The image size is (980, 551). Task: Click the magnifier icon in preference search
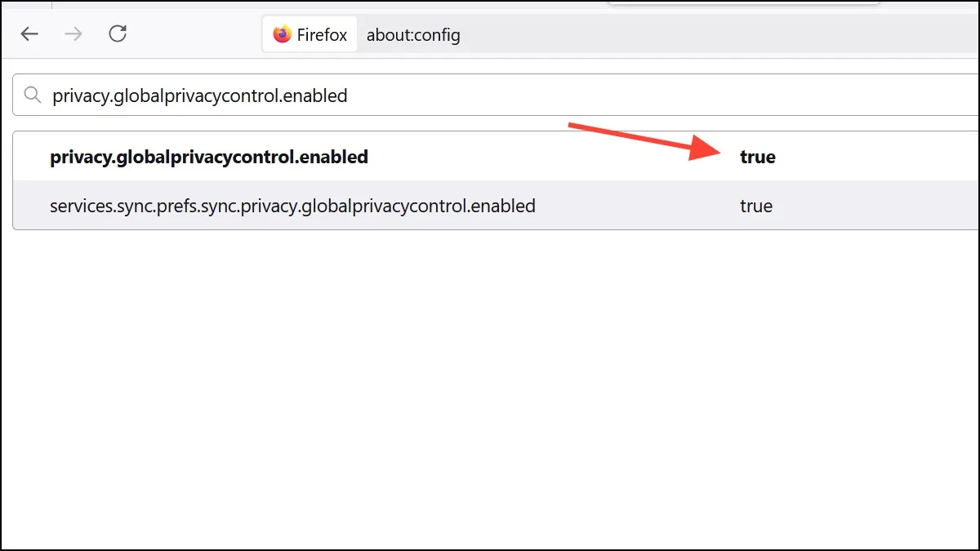pyautogui.click(x=33, y=96)
